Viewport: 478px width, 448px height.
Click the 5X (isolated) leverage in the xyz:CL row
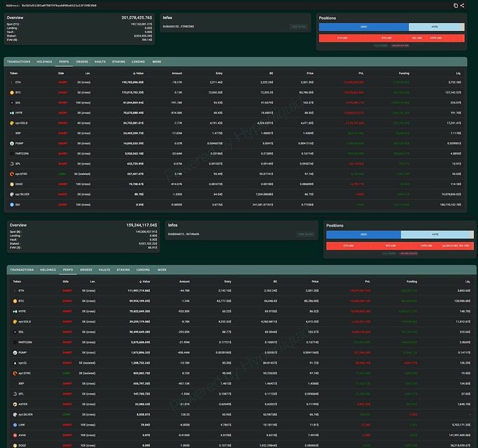click(x=87, y=363)
